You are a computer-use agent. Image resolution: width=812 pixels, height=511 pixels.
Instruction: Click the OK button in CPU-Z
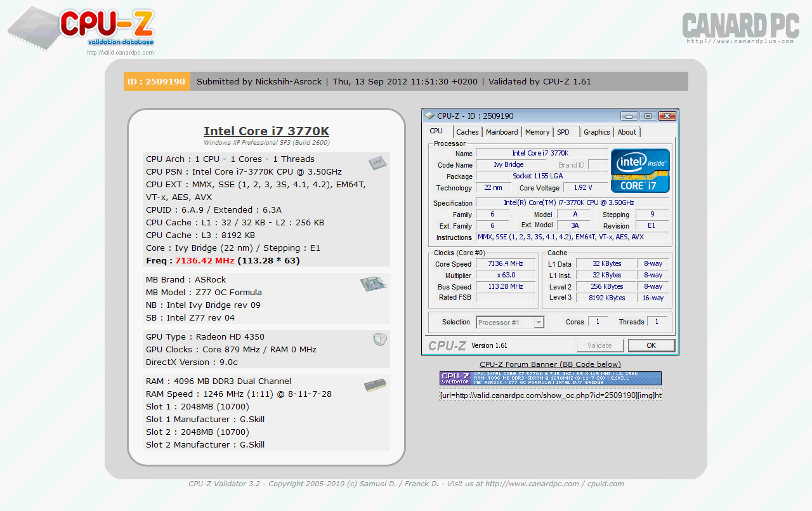click(652, 345)
